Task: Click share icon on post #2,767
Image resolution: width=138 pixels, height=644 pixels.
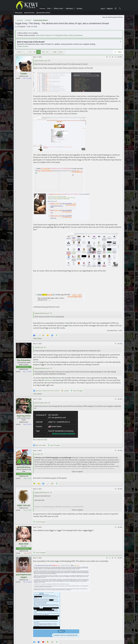Action: click(x=115, y=558)
